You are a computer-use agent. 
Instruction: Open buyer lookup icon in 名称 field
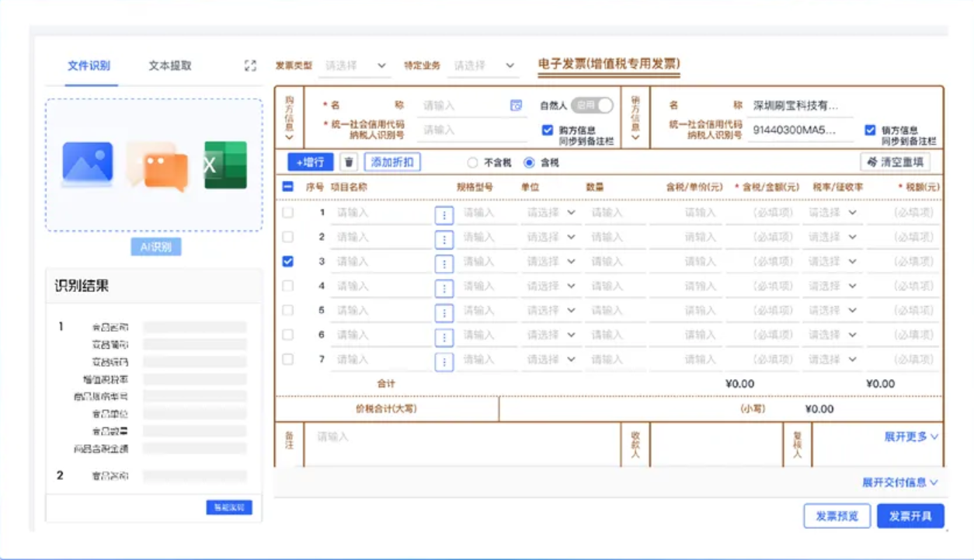[x=516, y=106]
